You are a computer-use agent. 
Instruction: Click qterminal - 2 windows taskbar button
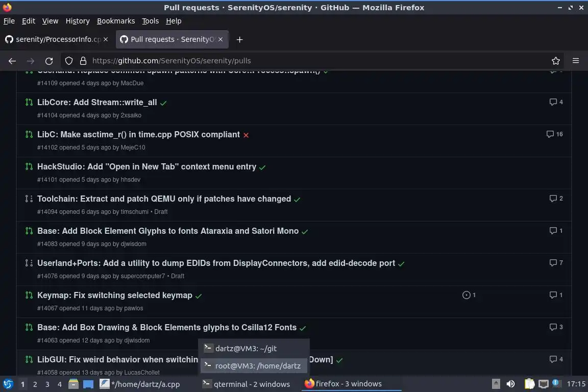247,384
